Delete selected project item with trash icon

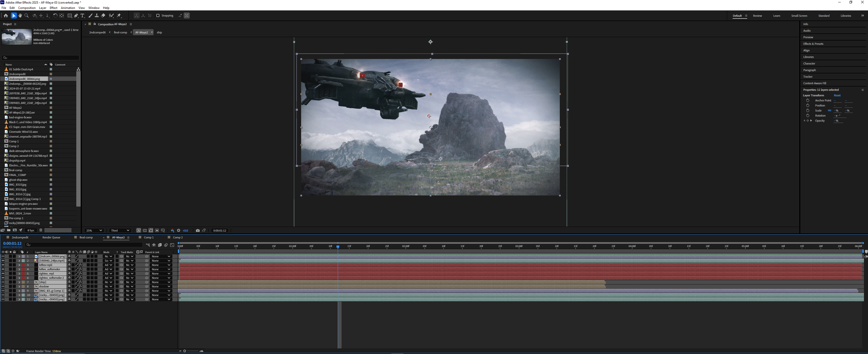[41, 230]
